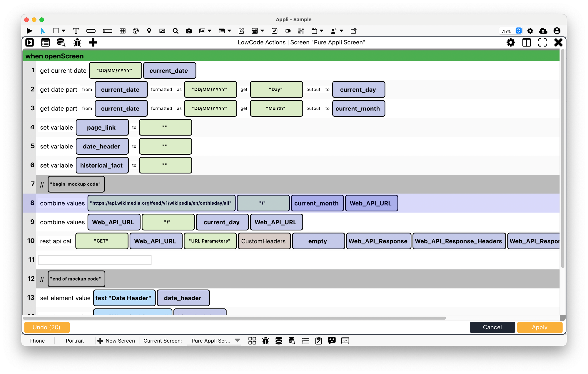This screenshot has width=588, height=374.
Task: Select the page_link variable block
Action: point(102,127)
